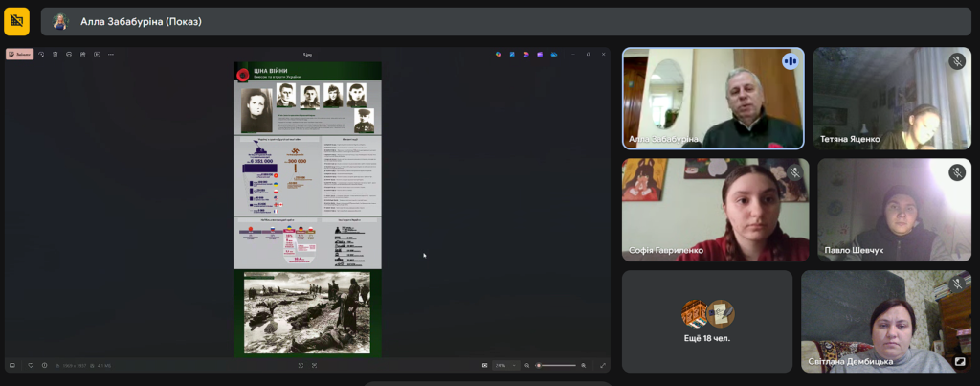The width and height of the screenshot is (980, 386).
Task: Enter fullscreen using the bottom-right expand arrow
Action: pos(602,365)
